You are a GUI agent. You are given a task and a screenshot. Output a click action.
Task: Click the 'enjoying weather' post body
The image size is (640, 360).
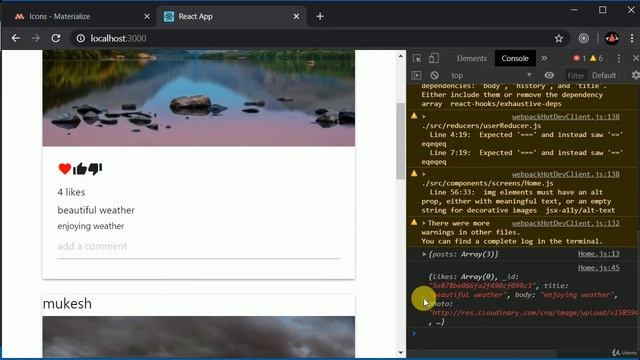pos(91,226)
